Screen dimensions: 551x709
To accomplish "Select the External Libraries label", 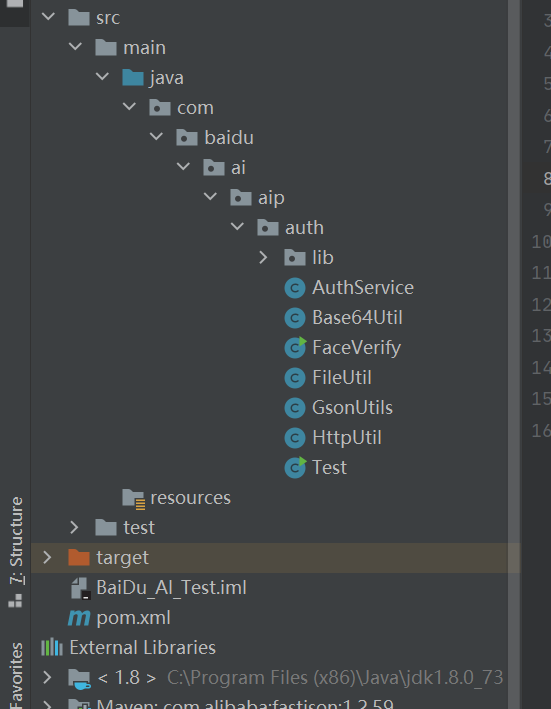I will 142,648.
